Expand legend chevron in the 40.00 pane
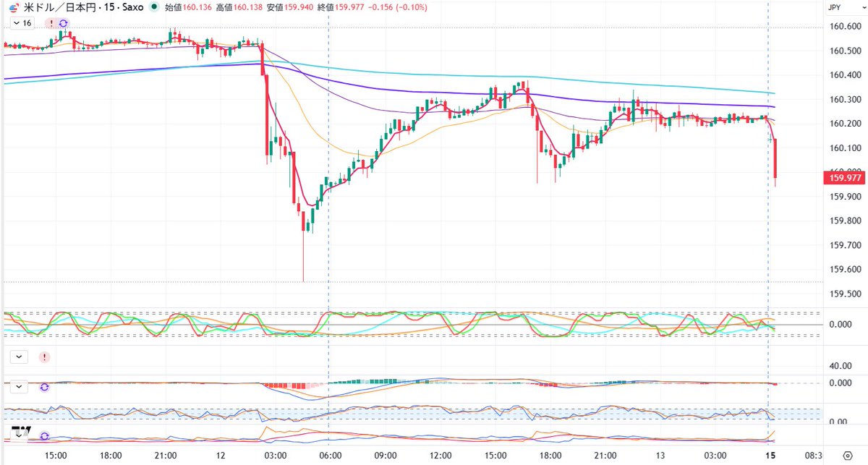 click(x=19, y=357)
